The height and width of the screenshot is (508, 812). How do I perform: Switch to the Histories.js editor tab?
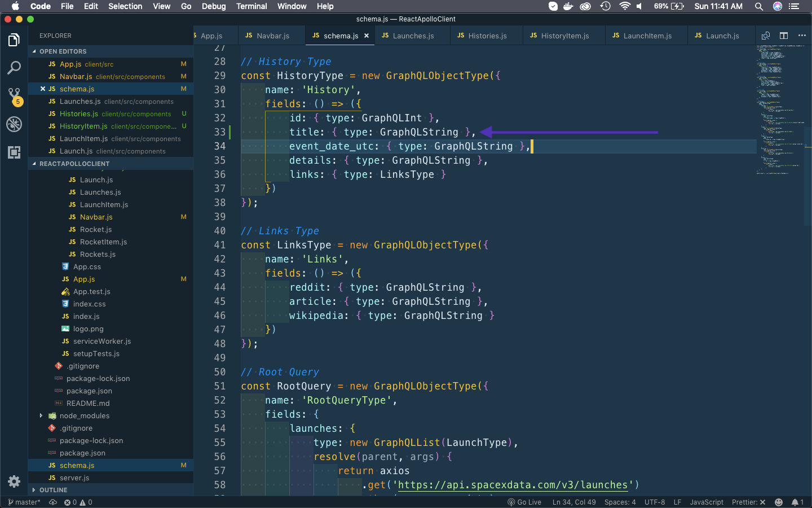click(486, 36)
